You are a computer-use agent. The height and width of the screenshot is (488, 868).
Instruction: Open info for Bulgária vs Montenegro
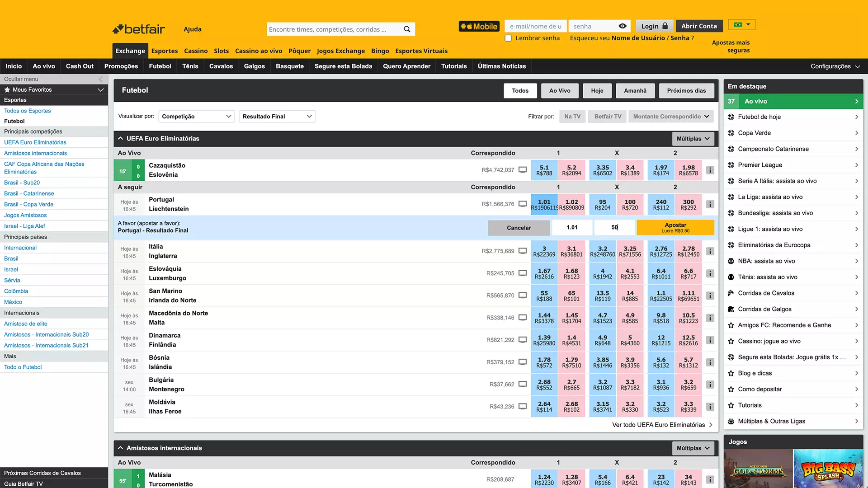click(x=710, y=385)
